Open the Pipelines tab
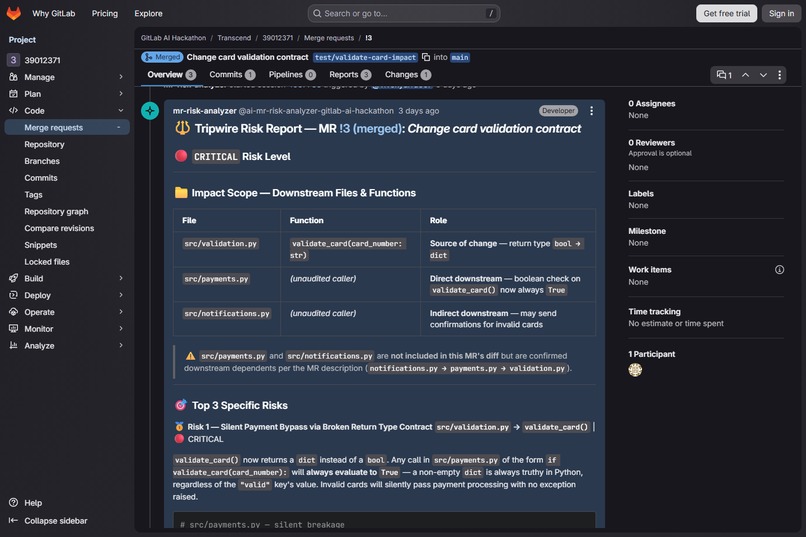 tap(292, 75)
